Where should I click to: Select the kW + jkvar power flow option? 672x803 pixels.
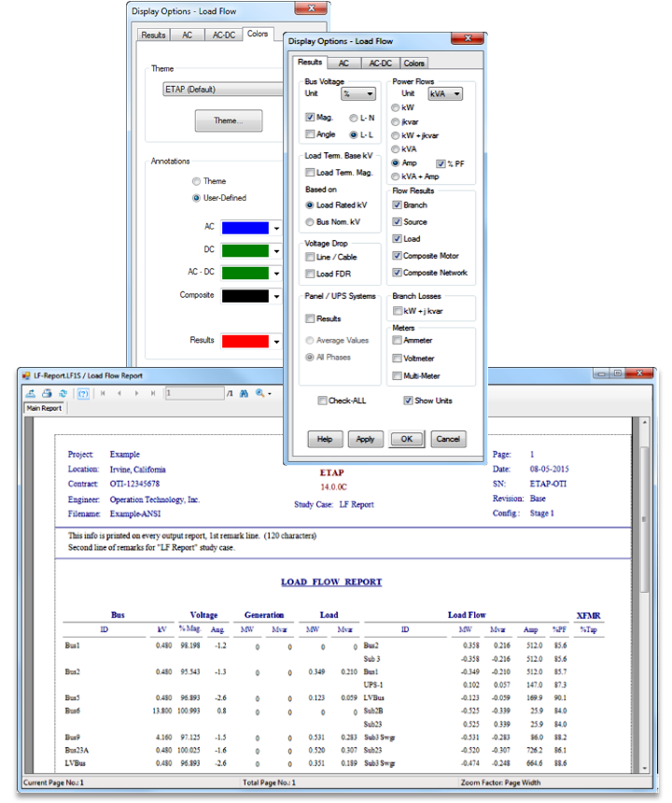click(x=396, y=134)
